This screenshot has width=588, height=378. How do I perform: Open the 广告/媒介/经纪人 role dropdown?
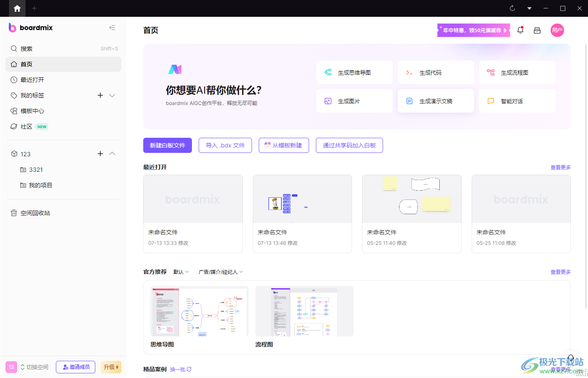click(x=220, y=272)
